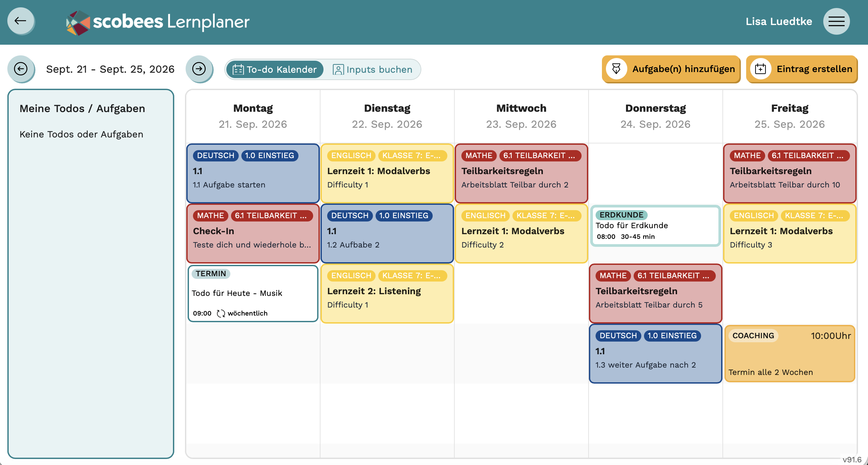Open Thursday's Deutsch 1.3 weiter Aufgabe card
The height and width of the screenshot is (465, 868).
655,354
